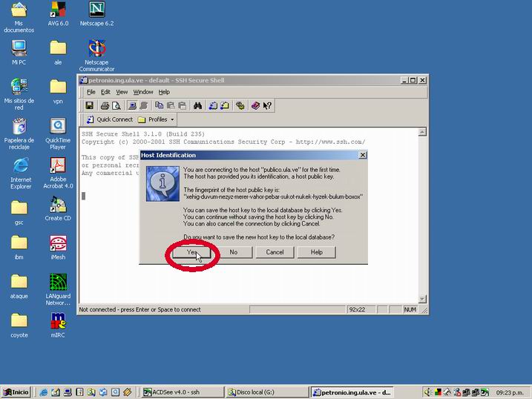Click the system tray clock 09:23 p.m.
Viewport: 532px width, 399px height.
click(510, 392)
